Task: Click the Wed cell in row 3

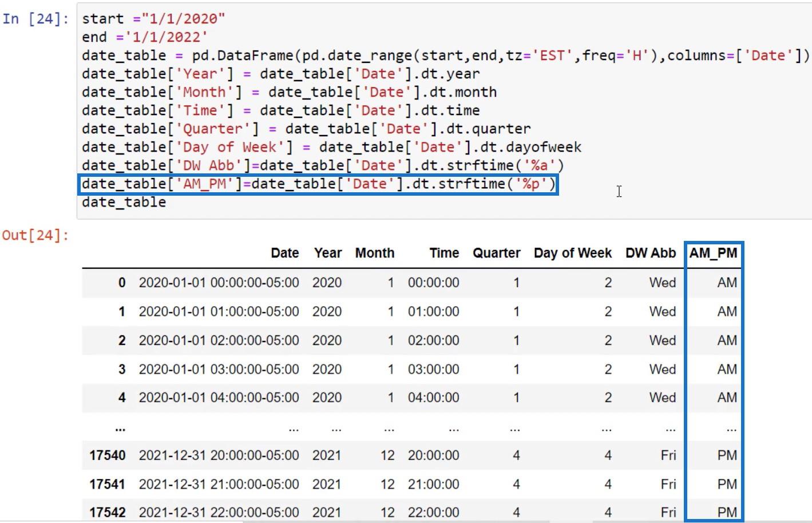Action: tap(663, 369)
